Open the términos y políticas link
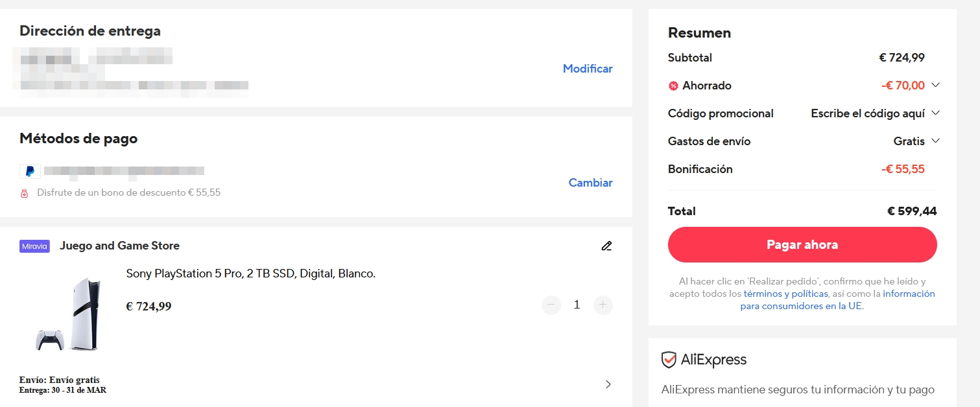The width and height of the screenshot is (980, 407). pos(785,294)
